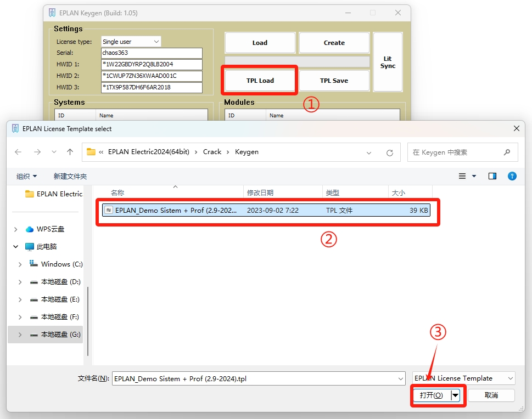Click the 新建文件夹 button
Screen dimensions: 532x419
70,176
